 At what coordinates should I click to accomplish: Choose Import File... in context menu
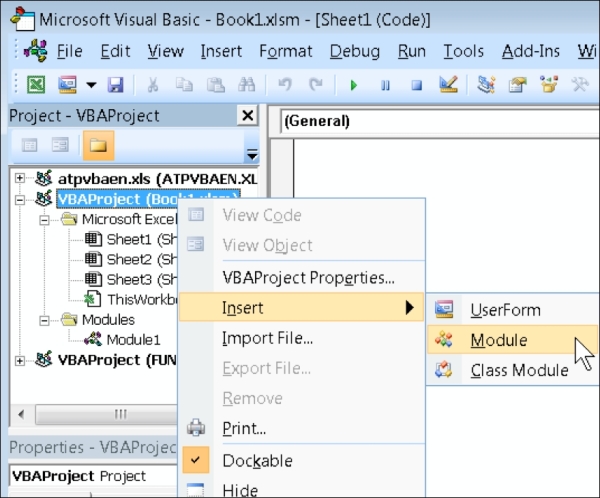point(267,338)
